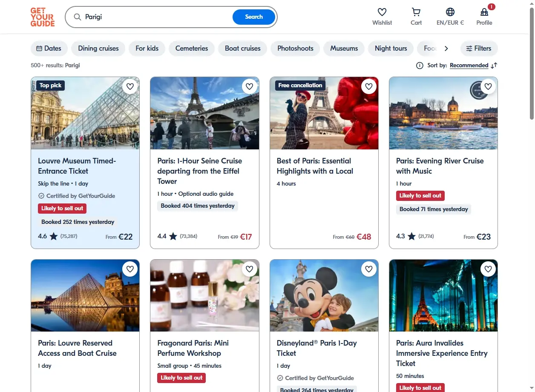Open Paris Evening River Cruise with Music
The height and width of the screenshot is (392, 535).
pos(440,166)
